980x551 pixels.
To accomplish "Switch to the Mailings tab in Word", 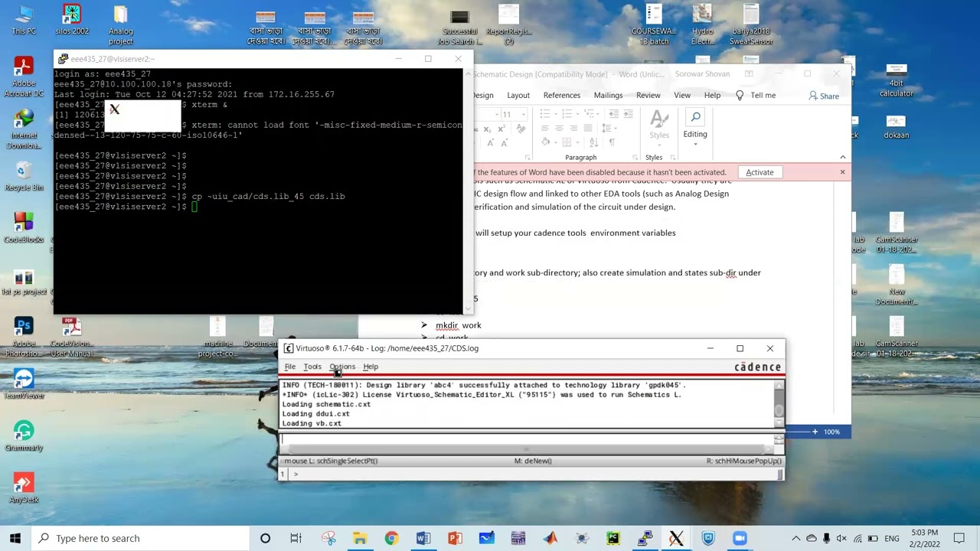I will (x=608, y=95).
